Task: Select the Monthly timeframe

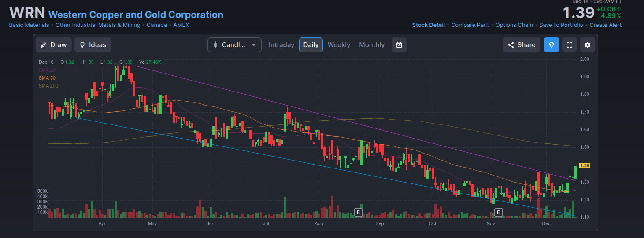Action: [x=371, y=45]
